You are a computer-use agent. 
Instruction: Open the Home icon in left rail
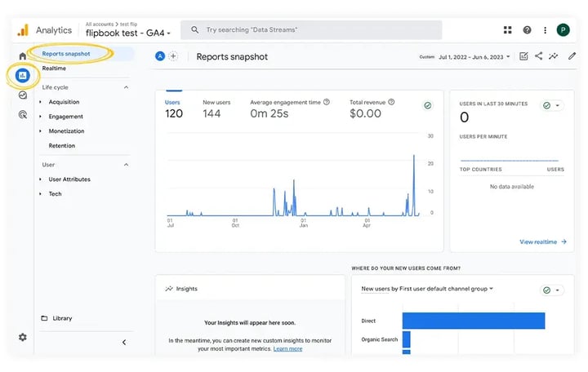23,56
